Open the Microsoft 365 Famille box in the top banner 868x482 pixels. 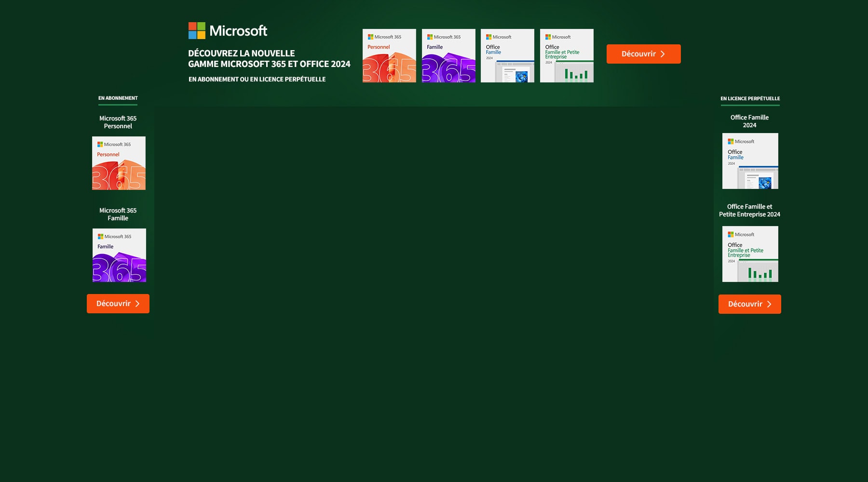pyautogui.click(x=448, y=55)
